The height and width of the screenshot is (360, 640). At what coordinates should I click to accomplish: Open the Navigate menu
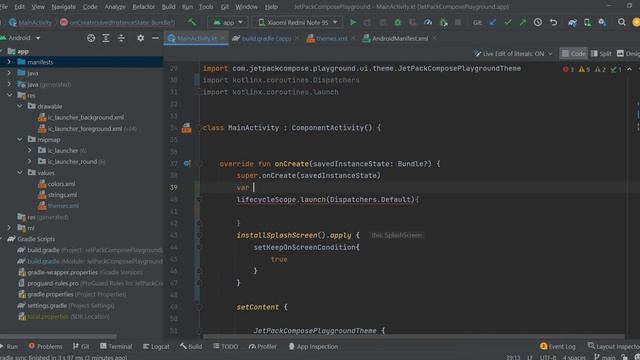click(63, 7)
